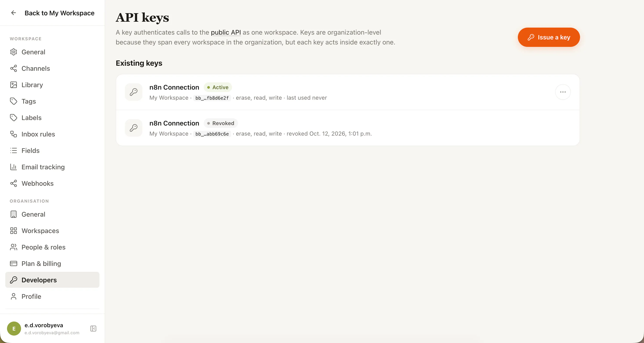
Task: Select the Developers sidebar item
Action: (52, 280)
